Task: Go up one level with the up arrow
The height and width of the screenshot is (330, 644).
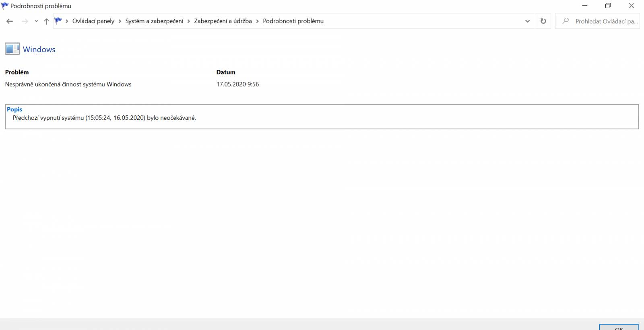Action: point(46,21)
